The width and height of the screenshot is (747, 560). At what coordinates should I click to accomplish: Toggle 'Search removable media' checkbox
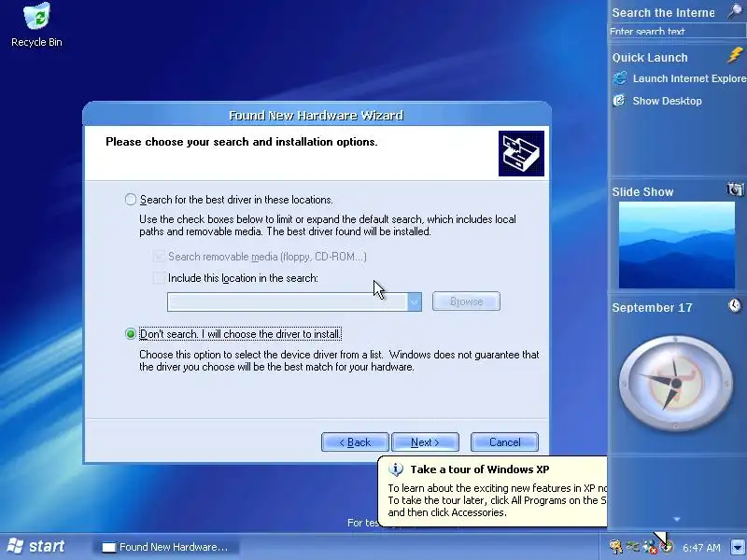(159, 256)
